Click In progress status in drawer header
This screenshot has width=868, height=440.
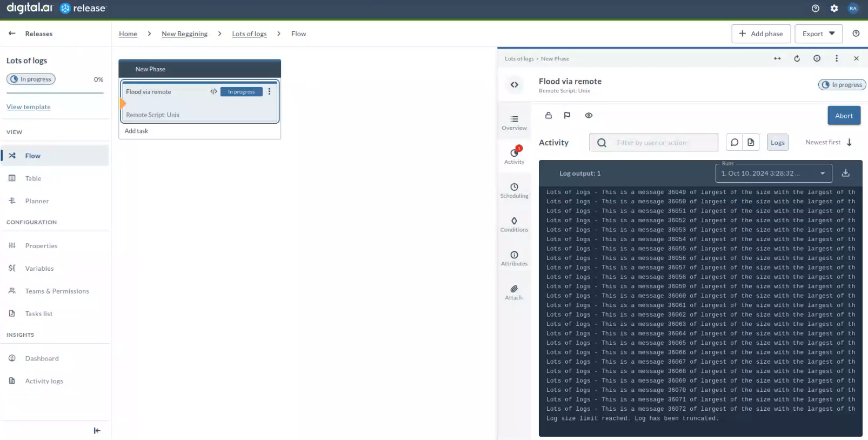click(842, 85)
